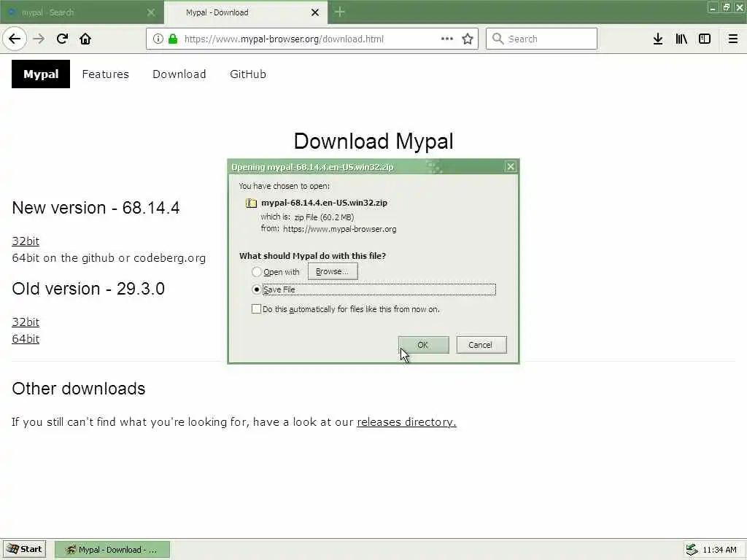Viewport: 747px width, 560px height.
Task: Click the network tray icon in taskbar
Action: [x=692, y=550]
